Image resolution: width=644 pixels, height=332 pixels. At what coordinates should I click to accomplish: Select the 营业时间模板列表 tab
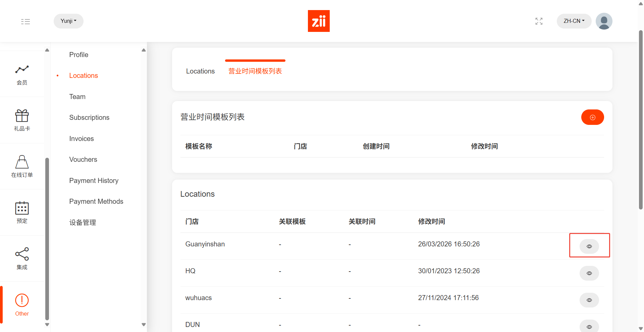255,71
